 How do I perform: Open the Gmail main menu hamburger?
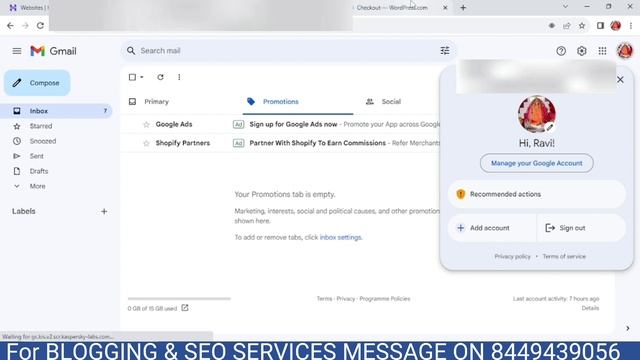click(17, 51)
